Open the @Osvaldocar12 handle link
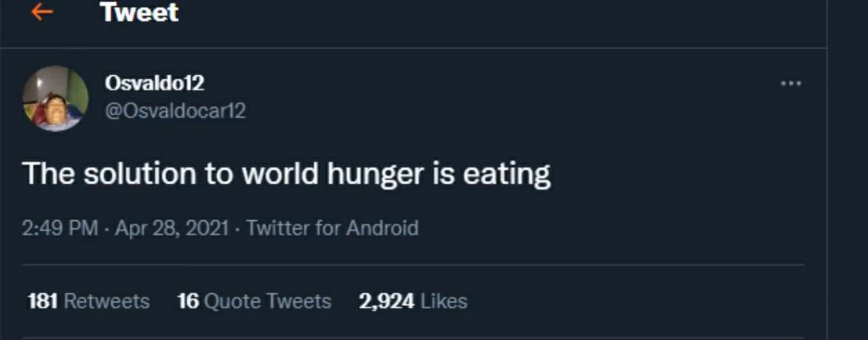 click(x=174, y=110)
